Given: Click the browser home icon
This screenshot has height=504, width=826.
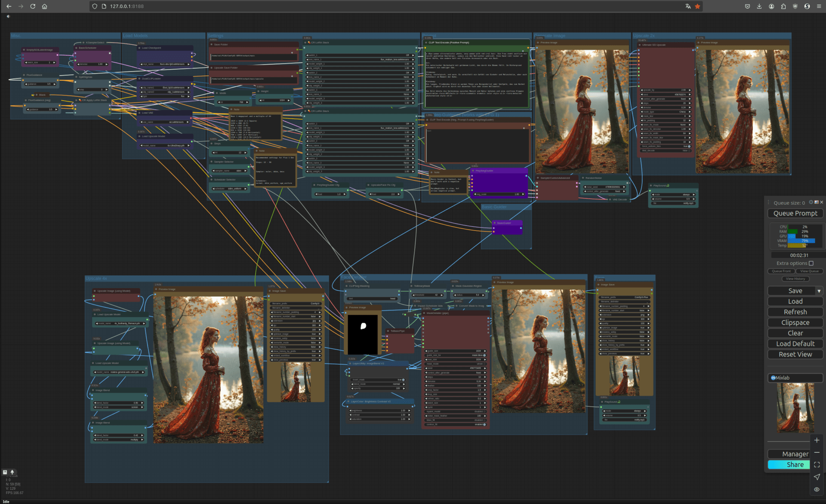Looking at the screenshot, I should 44,6.
